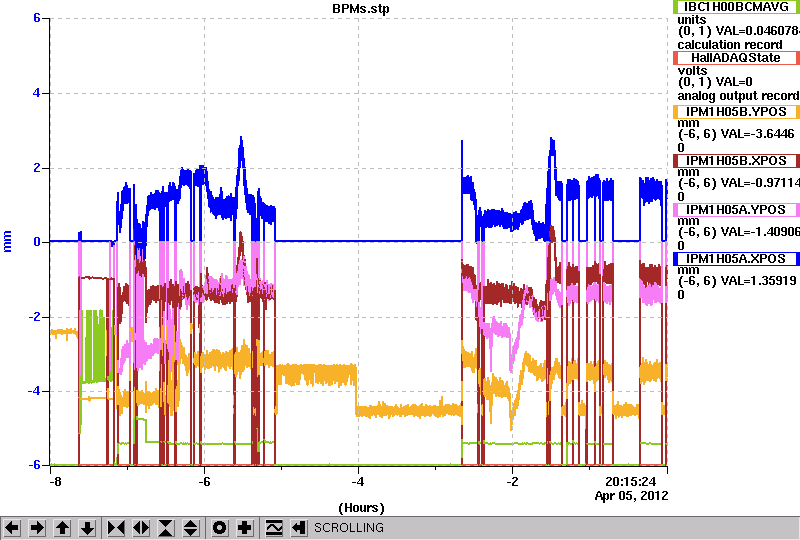Select the IPM1H05A.YPOS legend entry
Image resolution: width=800 pixels, height=540 pixels.
coord(736,210)
